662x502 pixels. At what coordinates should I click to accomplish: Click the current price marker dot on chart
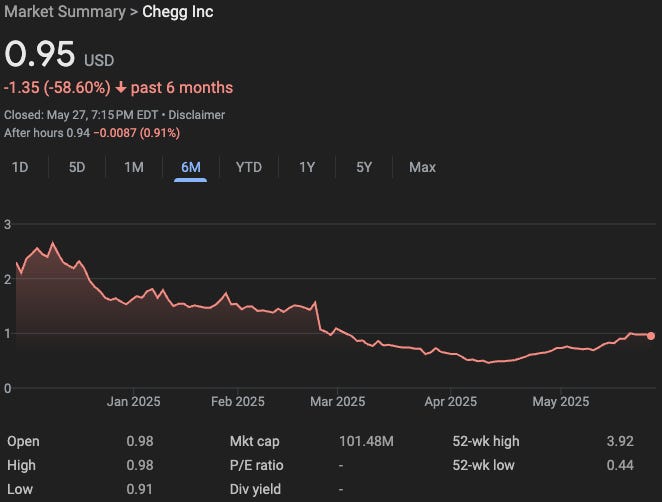pos(651,336)
